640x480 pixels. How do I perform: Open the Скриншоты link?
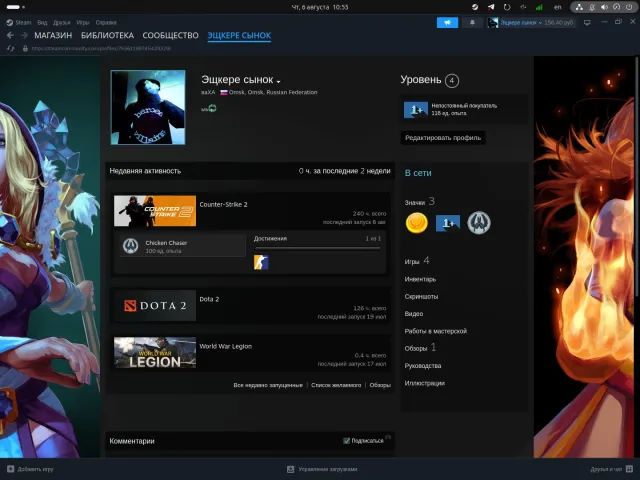click(421, 297)
